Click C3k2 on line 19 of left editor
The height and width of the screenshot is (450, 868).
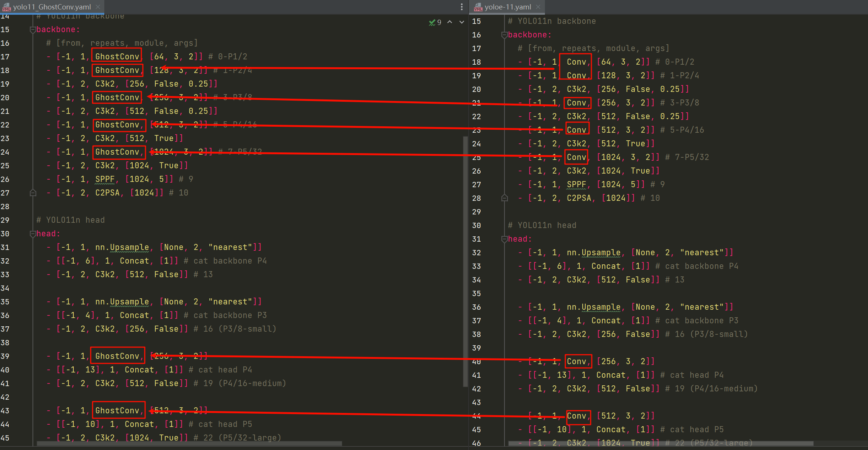(105, 84)
